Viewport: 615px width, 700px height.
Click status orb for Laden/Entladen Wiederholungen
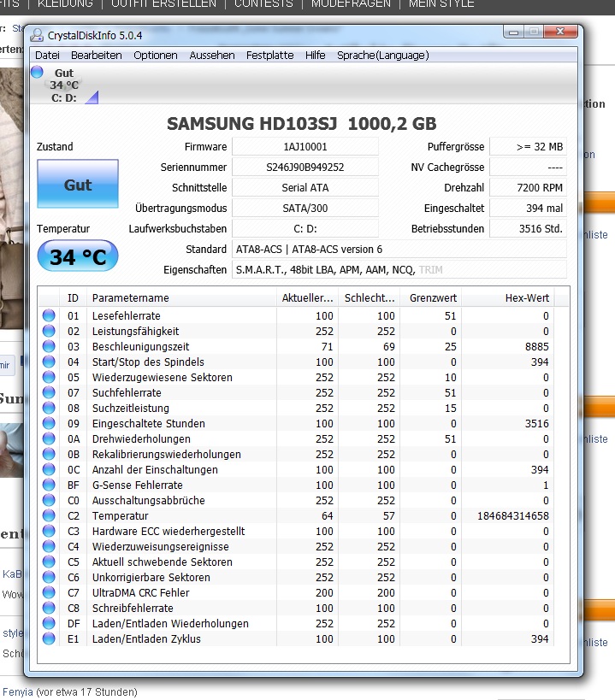click(49, 624)
